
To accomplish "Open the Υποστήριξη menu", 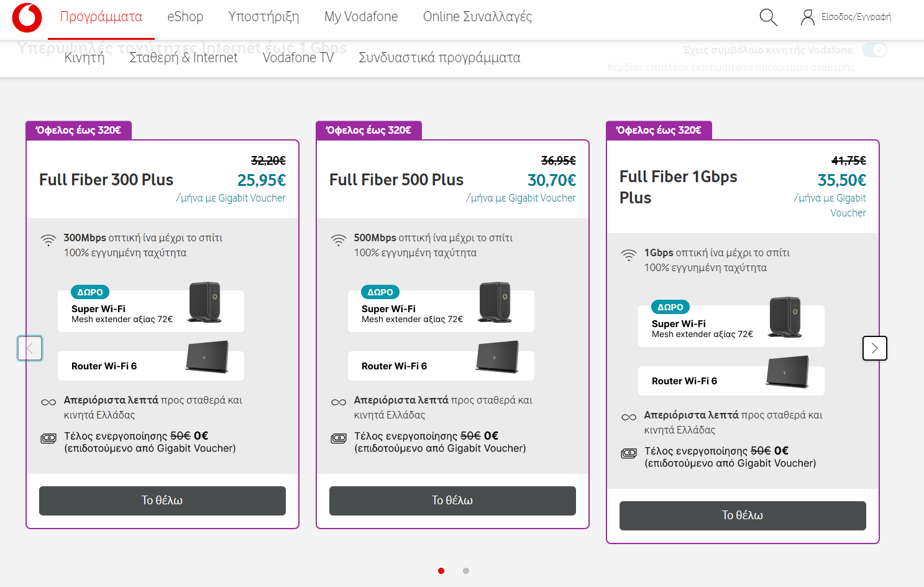I will click(263, 17).
